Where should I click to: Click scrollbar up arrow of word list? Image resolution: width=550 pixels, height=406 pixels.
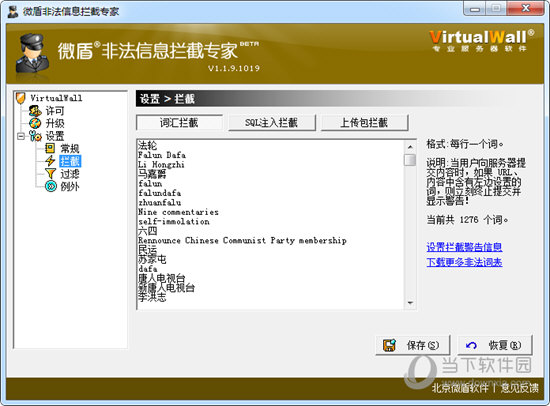tap(410, 147)
